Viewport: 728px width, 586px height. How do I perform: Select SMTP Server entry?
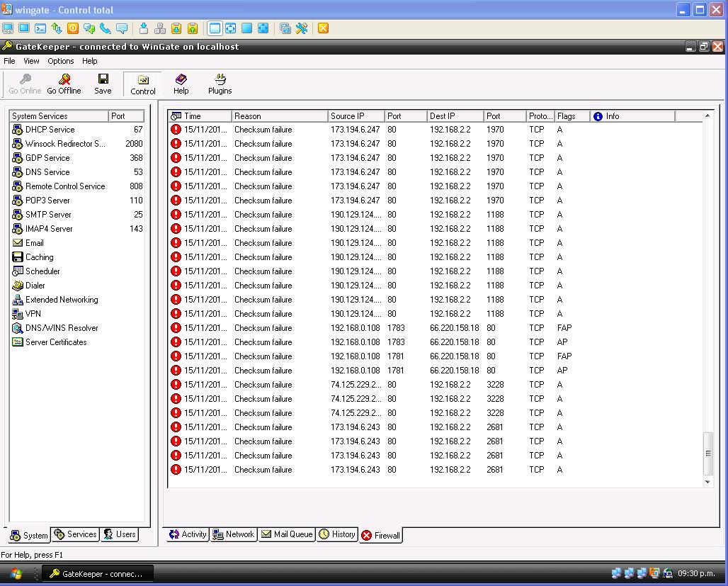coord(77,215)
